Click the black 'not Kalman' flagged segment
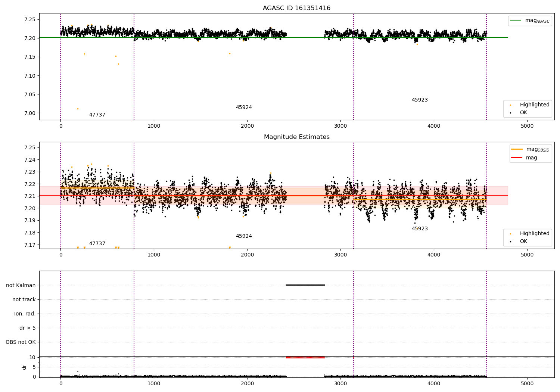Viewport: 560px width, 392px height. [305, 285]
